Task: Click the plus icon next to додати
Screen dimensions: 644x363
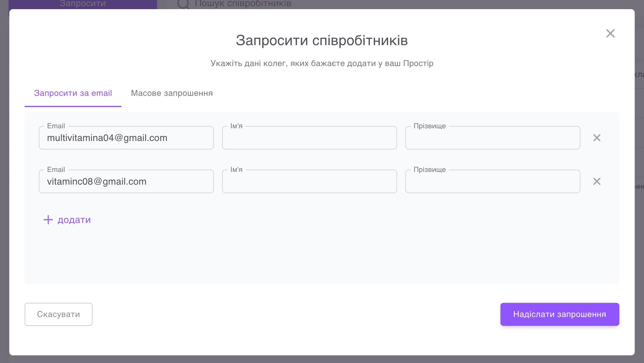Action: coord(48,220)
